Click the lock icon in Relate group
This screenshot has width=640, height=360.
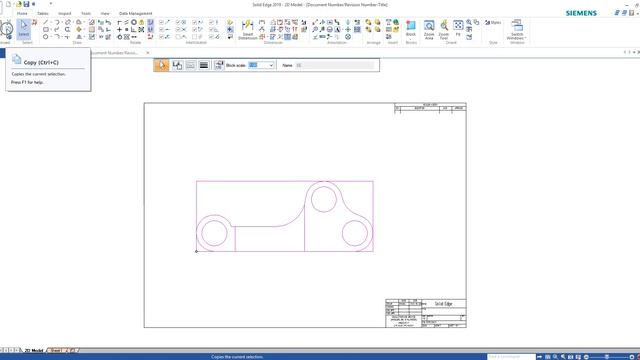[x=141, y=22]
